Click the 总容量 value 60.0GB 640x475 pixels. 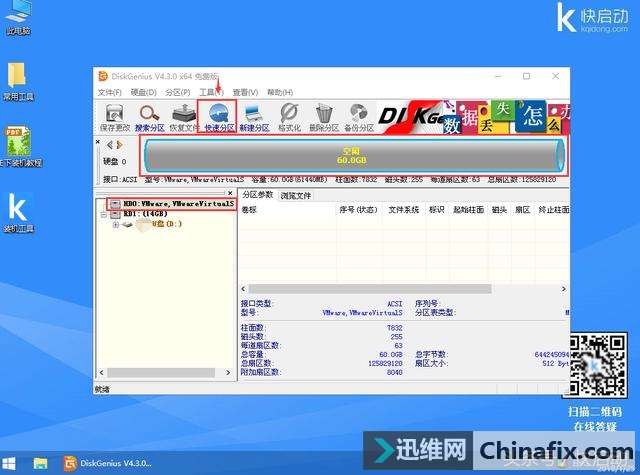[391, 355]
